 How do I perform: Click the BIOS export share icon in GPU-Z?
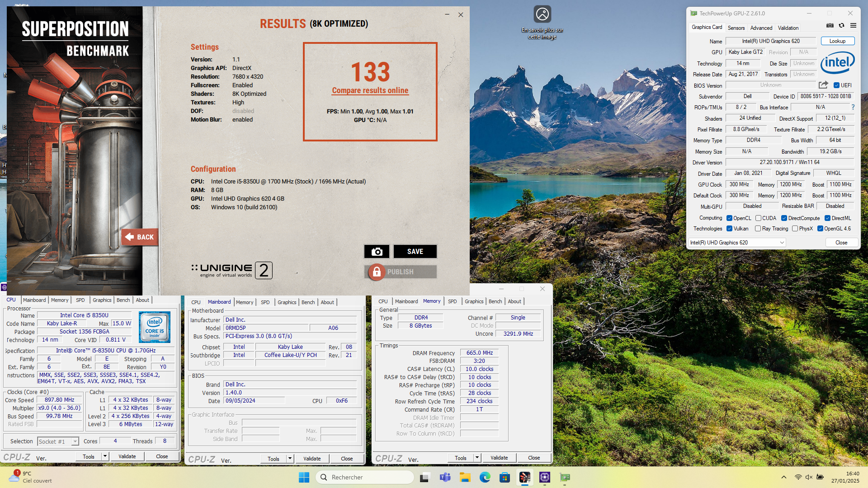(x=824, y=85)
